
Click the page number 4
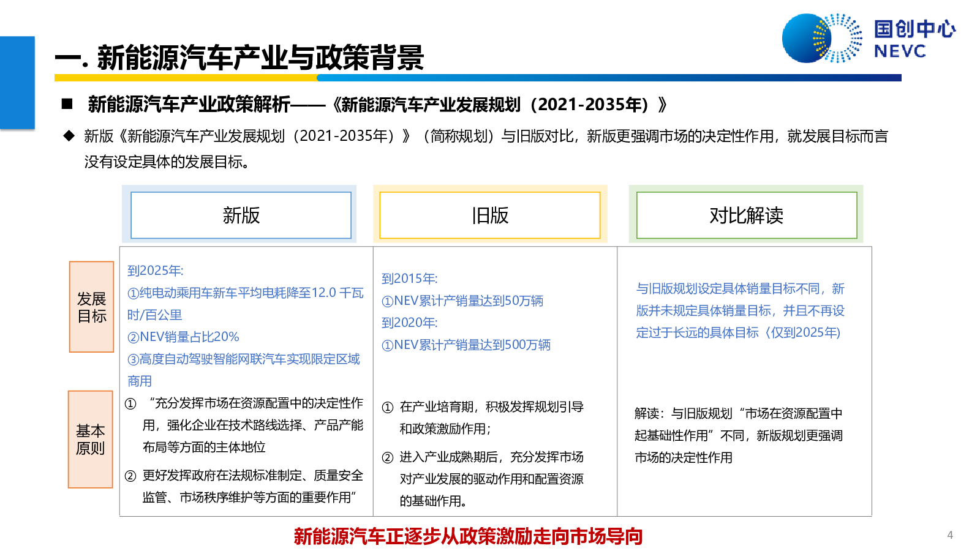[x=950, y=535]
